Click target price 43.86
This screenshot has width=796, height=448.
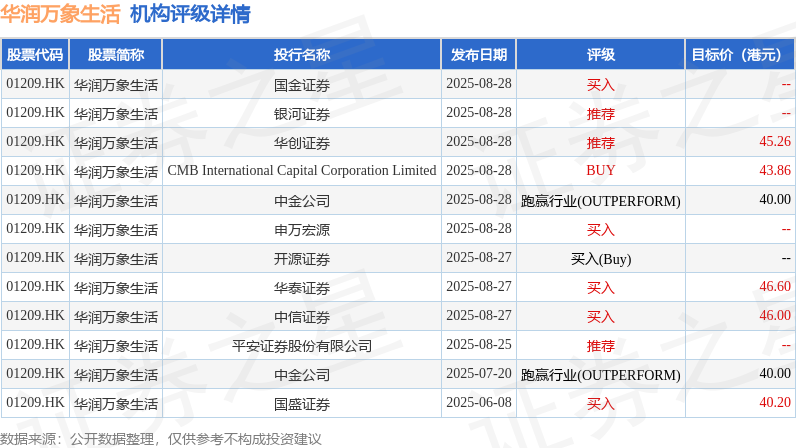click(775, 170)
